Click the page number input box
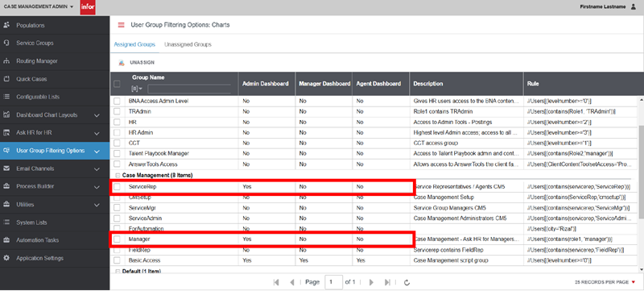This screenshot has height=291, width=644. point(333,282)
